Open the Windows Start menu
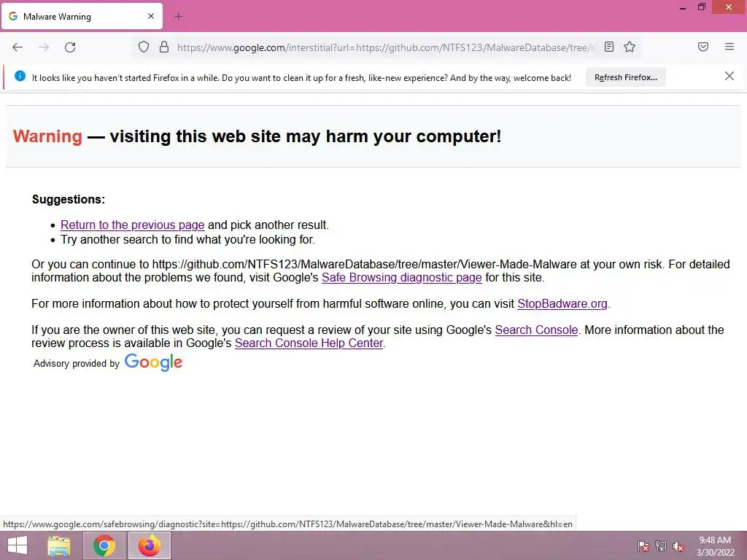The height and width of the screenshot is (560, 747). [x=18, y=545]
